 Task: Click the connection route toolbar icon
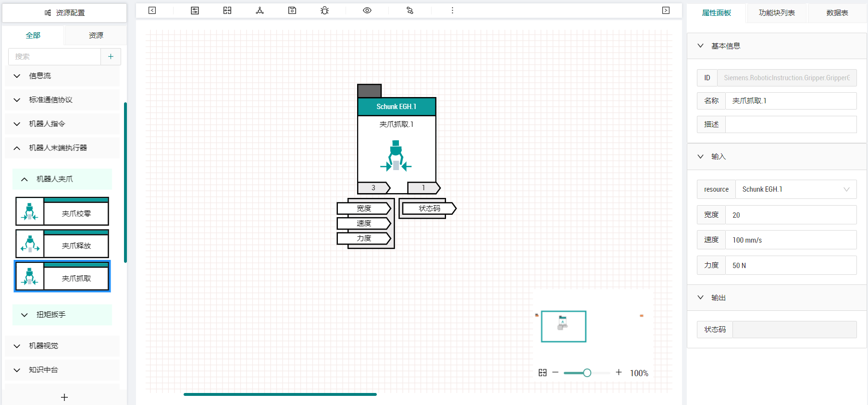click(x=410, y=11)
